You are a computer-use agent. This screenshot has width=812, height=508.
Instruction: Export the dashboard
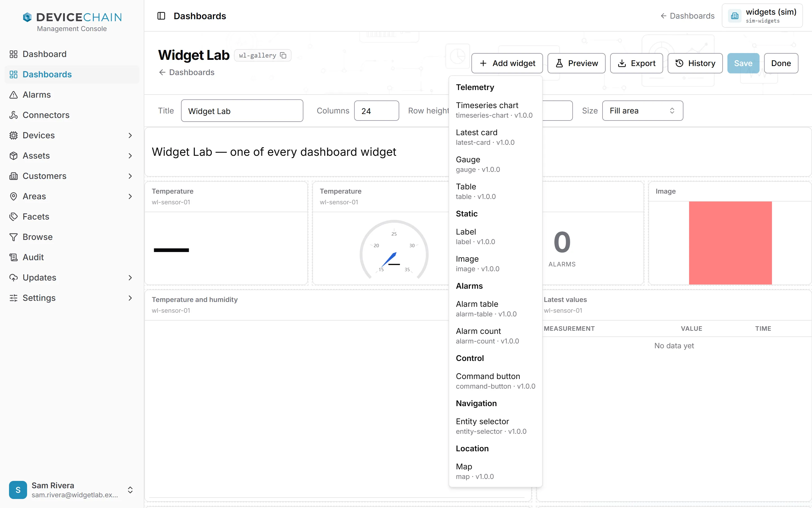(636, 63)
